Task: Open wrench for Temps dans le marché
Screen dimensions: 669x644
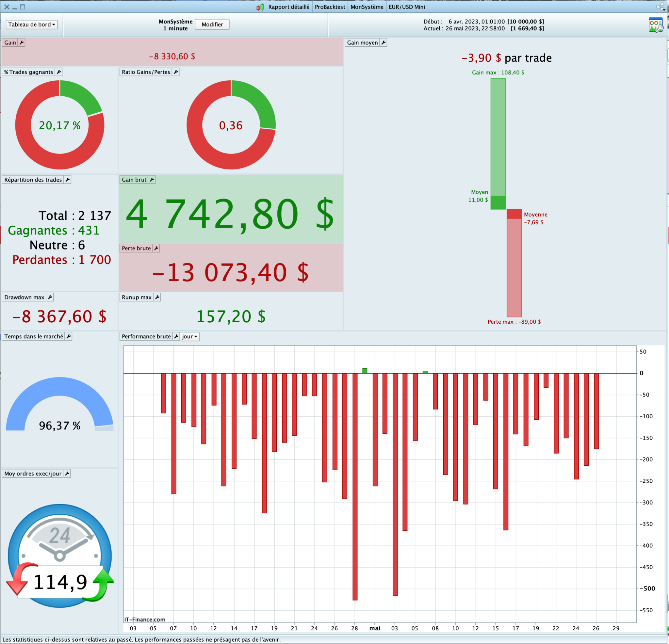Action: click(x=69, y=336)
